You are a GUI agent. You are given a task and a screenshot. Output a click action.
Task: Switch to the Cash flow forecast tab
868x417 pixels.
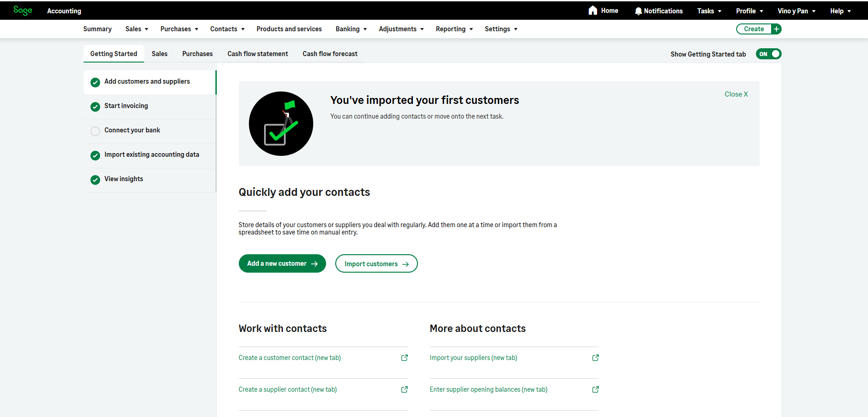click(330, 54)
